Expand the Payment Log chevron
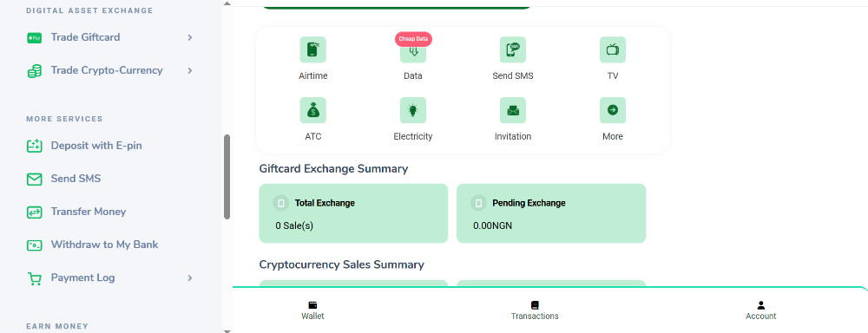Viewport: 868px width, 333px height. click(x=190, y=277)
